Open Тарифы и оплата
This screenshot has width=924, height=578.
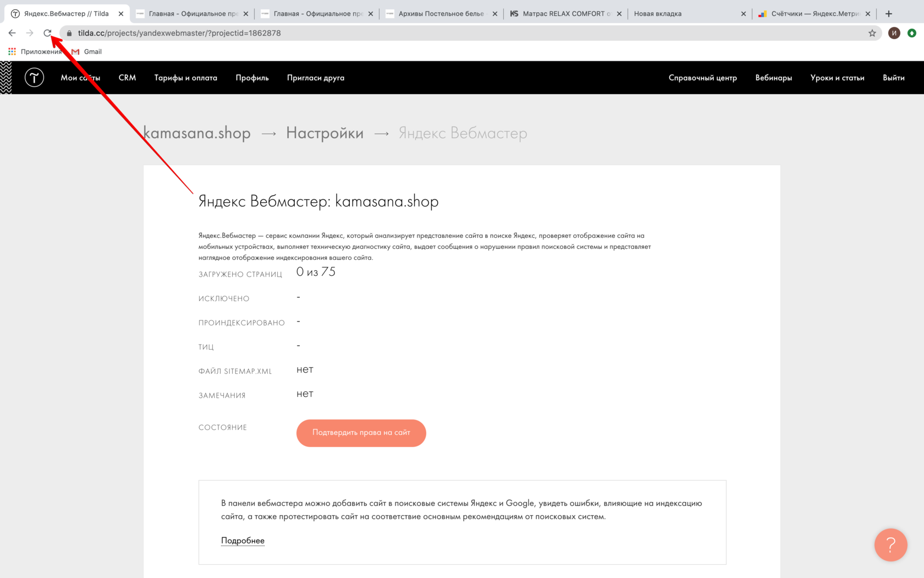186,78
